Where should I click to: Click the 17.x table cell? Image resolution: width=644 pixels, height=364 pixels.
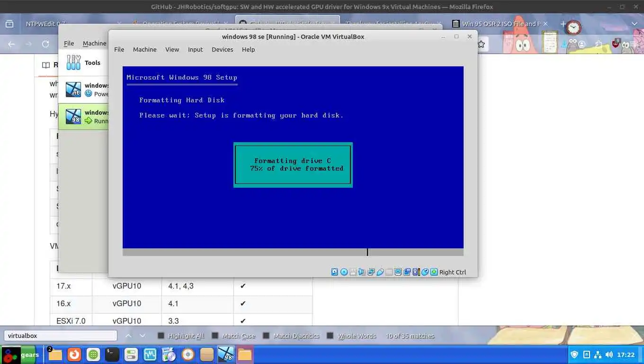[x=71, y=286]
